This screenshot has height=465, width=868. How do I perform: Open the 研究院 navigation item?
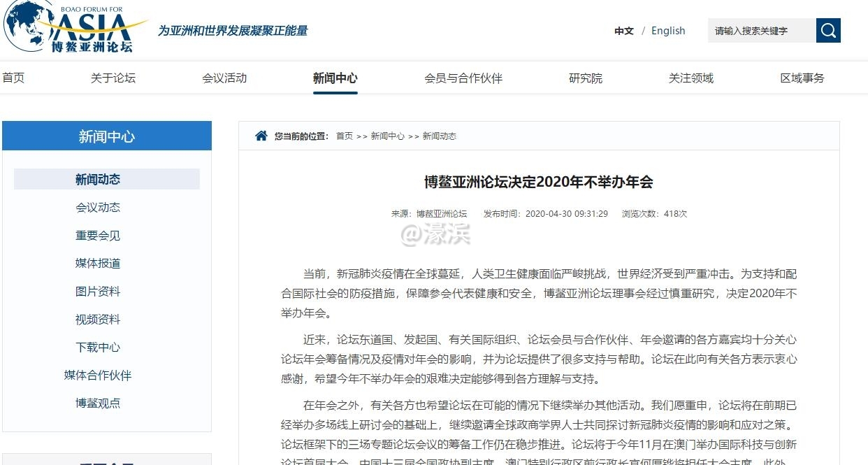585,78
